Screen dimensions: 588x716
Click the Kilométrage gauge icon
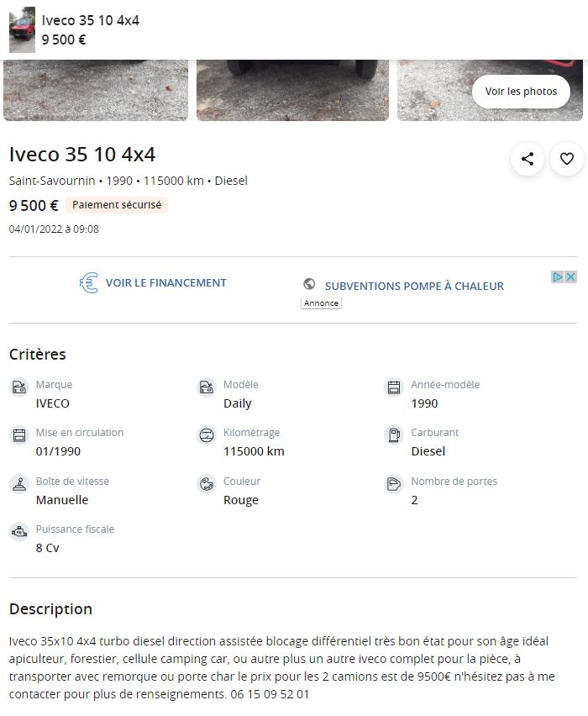point(206,435)
